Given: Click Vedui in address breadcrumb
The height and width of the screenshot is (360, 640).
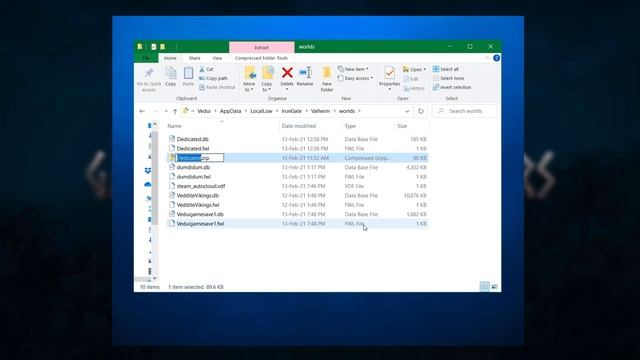Looking at the screenshot, I should pos(204,111).
